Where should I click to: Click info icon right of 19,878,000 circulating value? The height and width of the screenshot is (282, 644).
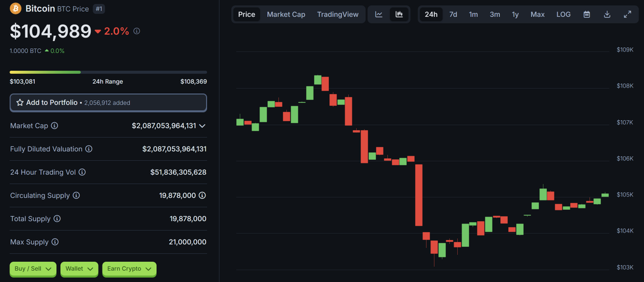click(x=202, y=196)
